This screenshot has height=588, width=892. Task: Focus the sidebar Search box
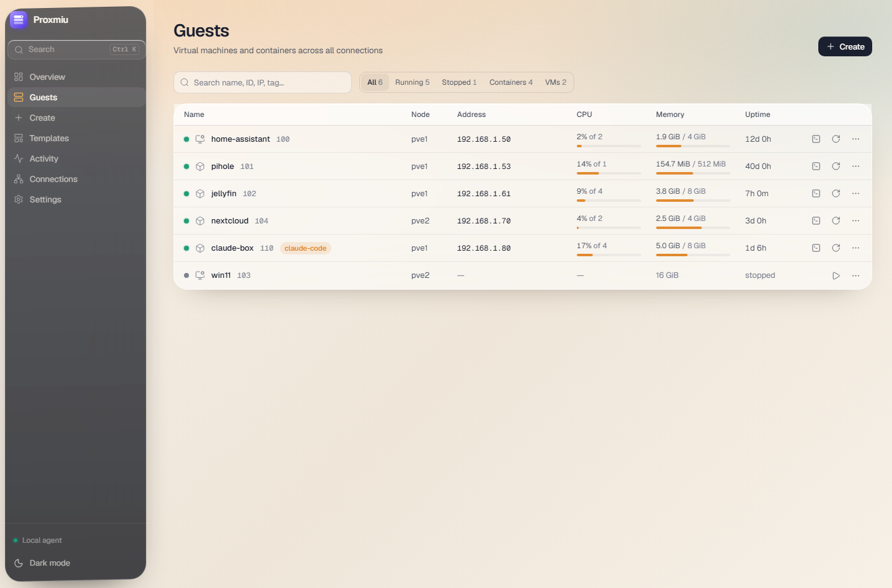(x=76, y=50)
